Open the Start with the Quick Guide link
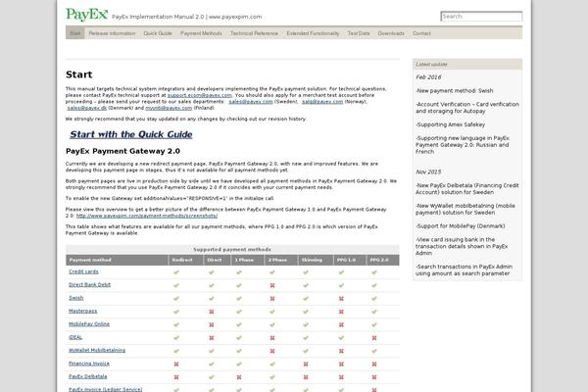 (x=131, y=134)
